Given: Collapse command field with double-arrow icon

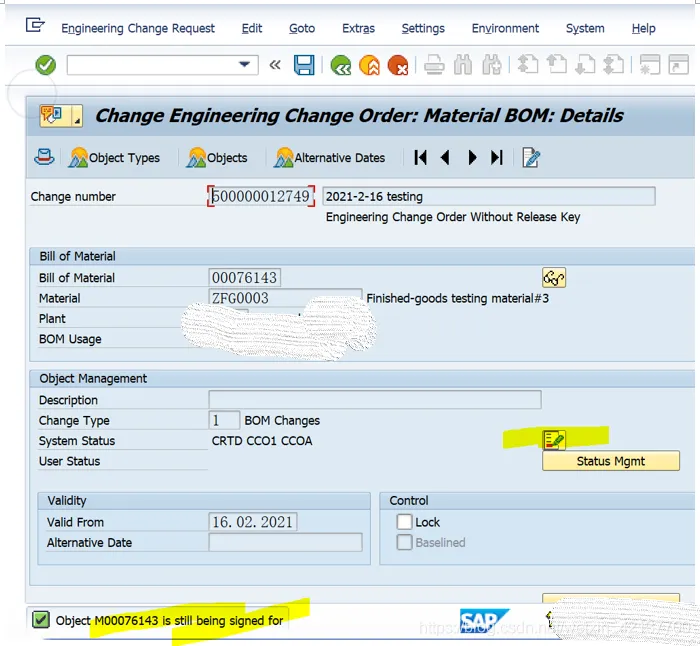Looking at the screenshot, I should [275, 65].
